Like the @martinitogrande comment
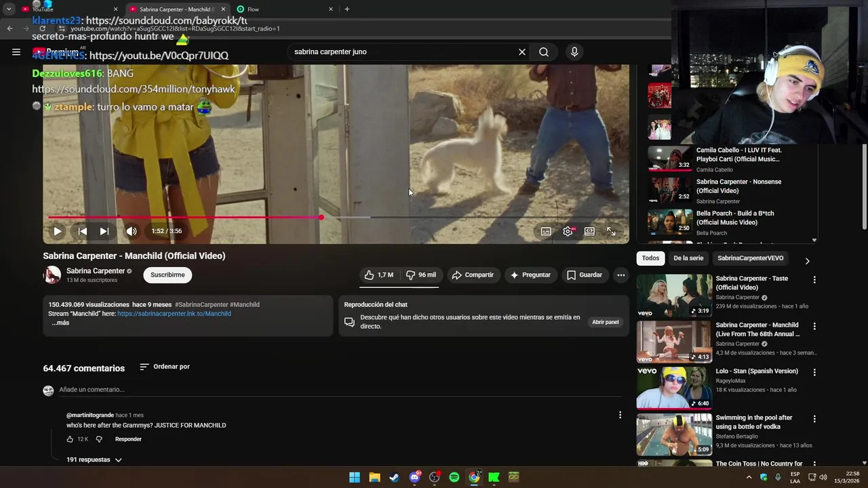 (x=70, y=439)
